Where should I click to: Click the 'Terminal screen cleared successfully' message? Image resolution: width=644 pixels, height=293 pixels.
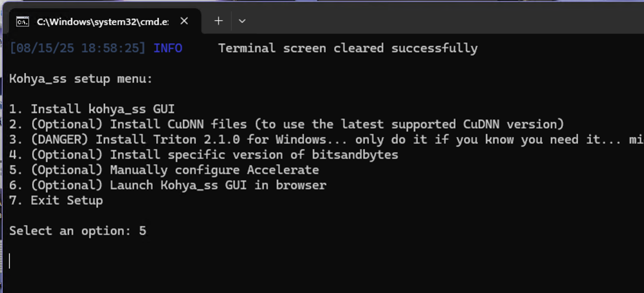coord(348,48)
